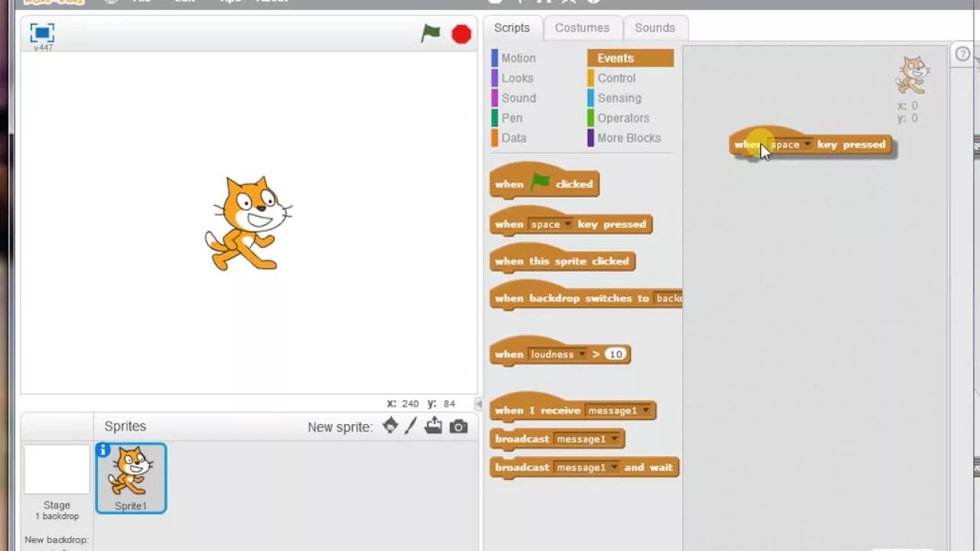The image size is (980, 551).
Task: Select the Operators block category
Action: tap(622, 118)
